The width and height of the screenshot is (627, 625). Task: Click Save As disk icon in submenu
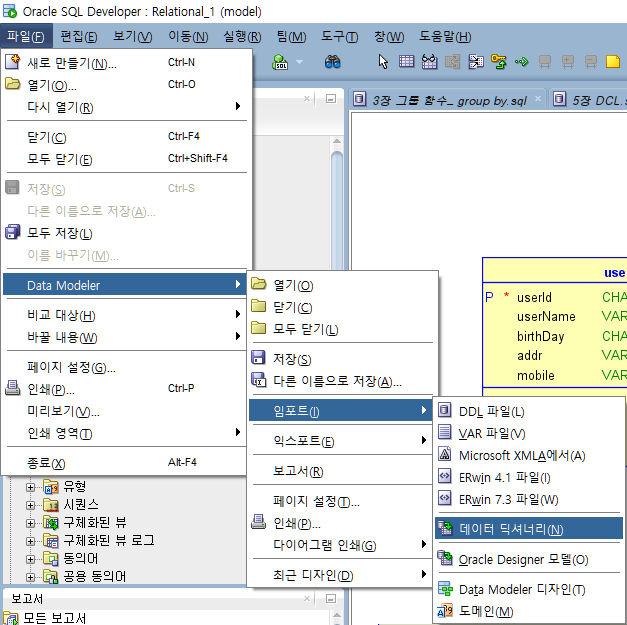click(x=259, y=380)
